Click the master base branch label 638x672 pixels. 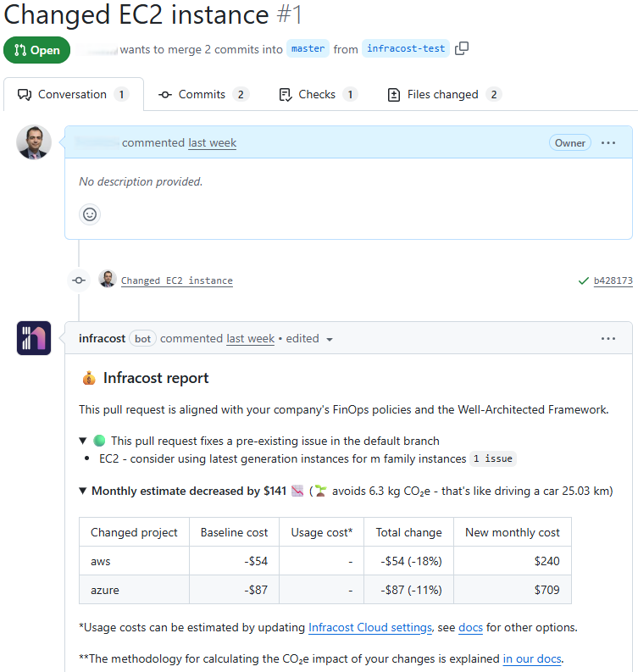(x=308, y=49)
